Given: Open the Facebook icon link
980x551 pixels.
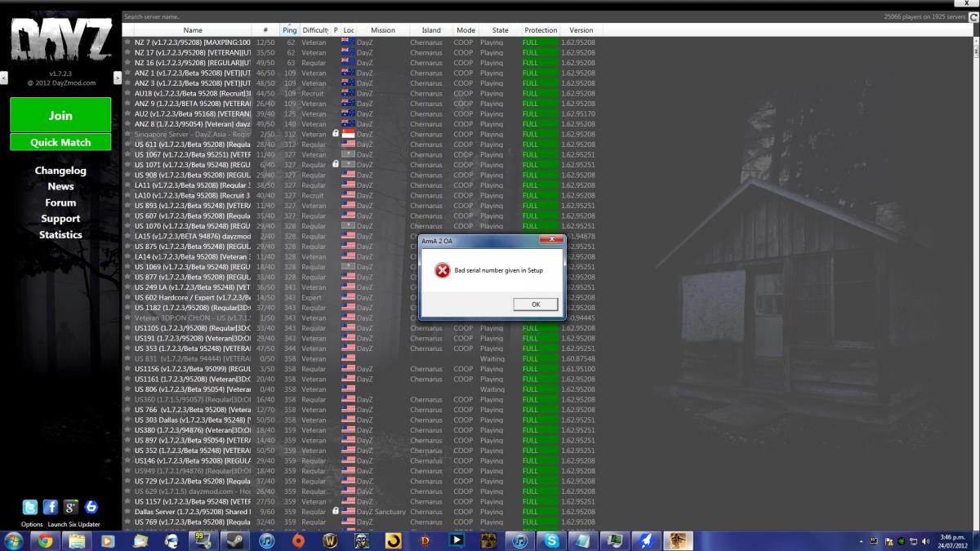Looking at the screenshot, I should 50,507.
